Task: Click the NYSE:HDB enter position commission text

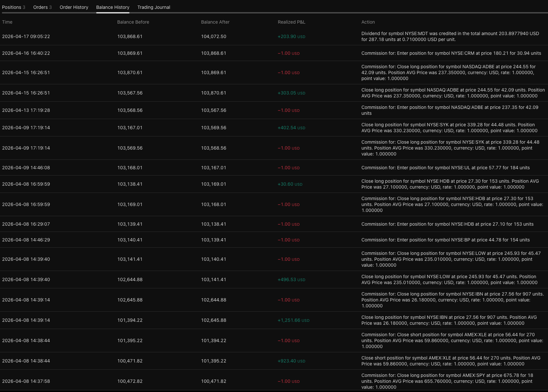Action: pos(448,224)
